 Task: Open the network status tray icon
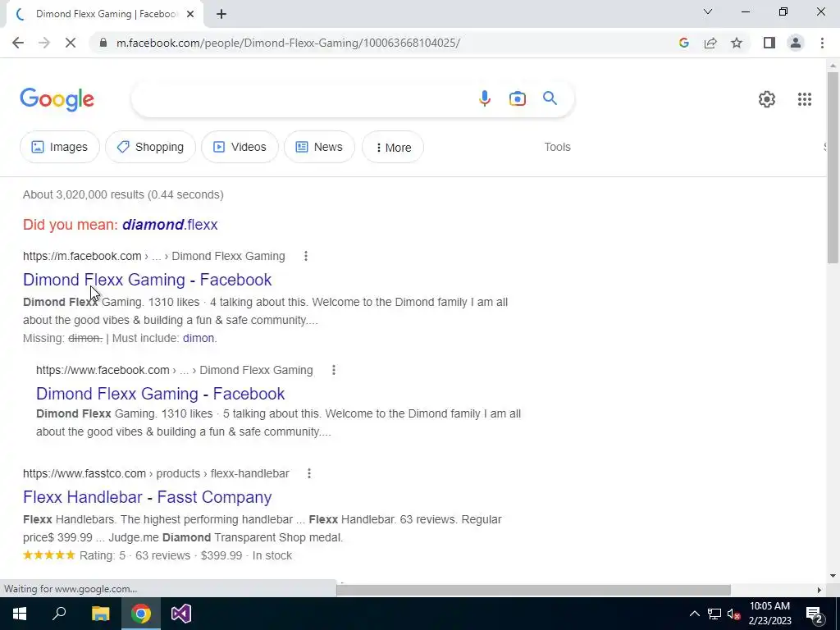point(714,614)
